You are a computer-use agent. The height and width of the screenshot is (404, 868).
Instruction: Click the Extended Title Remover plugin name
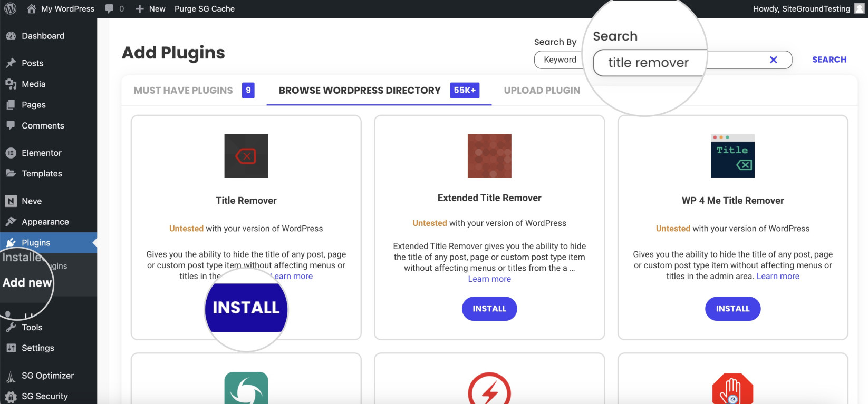[489, 198]
